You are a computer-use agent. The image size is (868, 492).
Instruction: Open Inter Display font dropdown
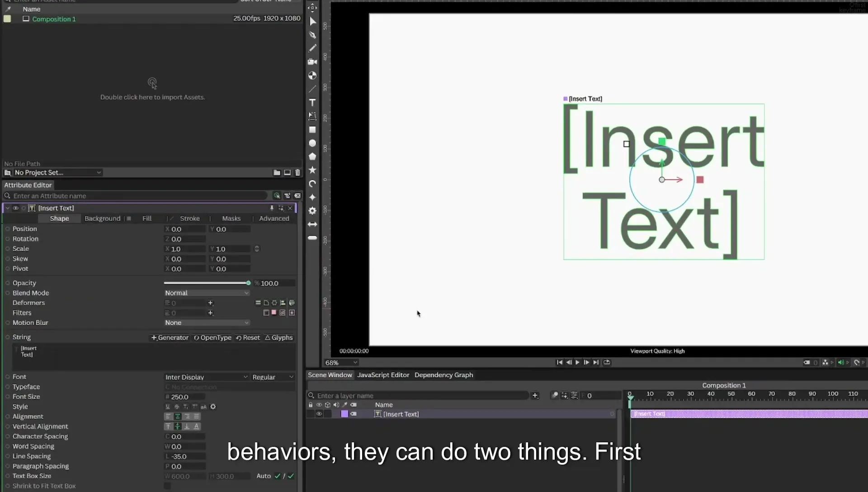coord(206,377)
